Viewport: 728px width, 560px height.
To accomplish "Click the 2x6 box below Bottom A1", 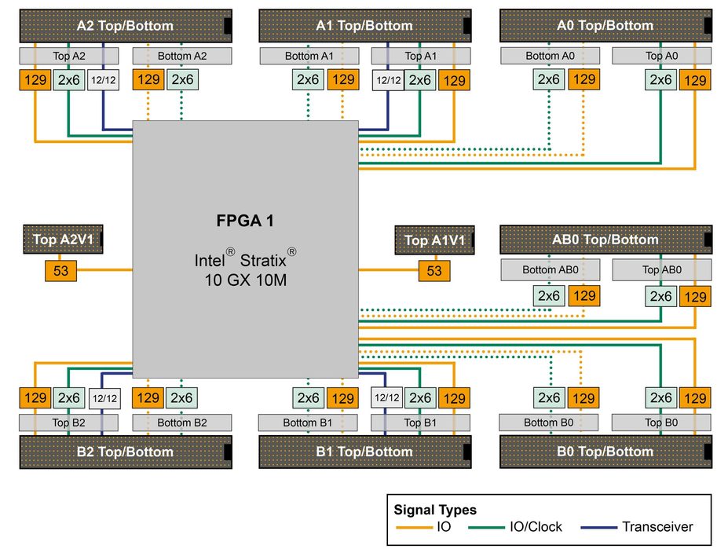I will pos(309,79).
